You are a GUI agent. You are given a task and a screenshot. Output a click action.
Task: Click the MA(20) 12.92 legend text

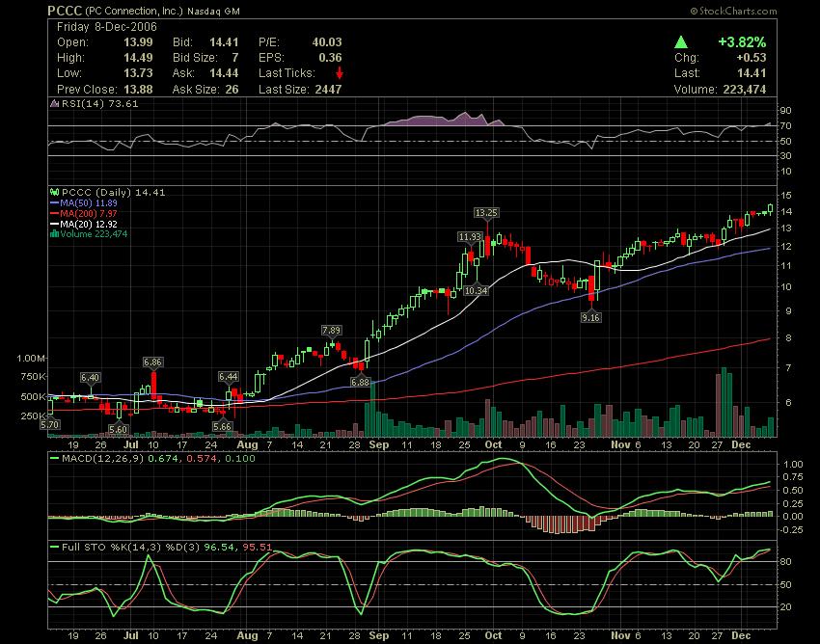click(89, 224)
